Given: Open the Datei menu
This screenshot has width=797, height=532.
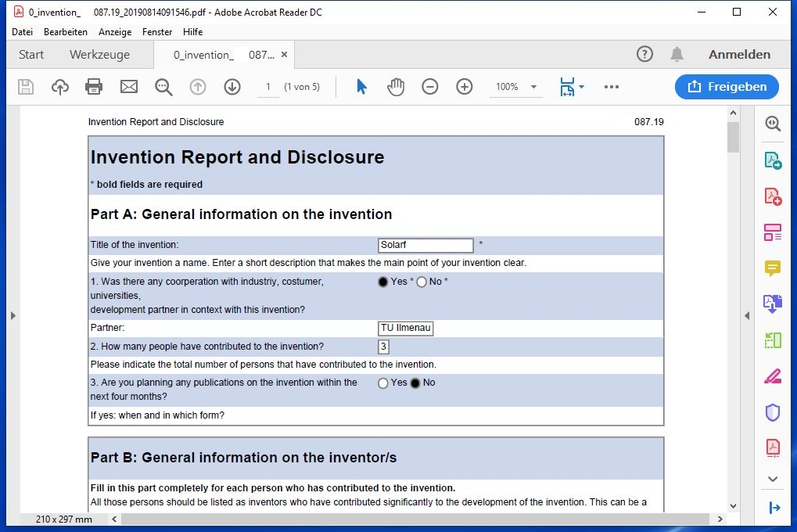Looking at the screenshot, I should pyautogui.click(x=23, y=32).
